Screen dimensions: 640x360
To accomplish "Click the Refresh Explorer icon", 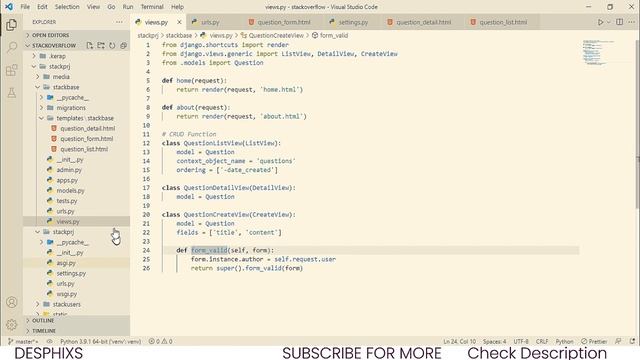I will (112, 45).
